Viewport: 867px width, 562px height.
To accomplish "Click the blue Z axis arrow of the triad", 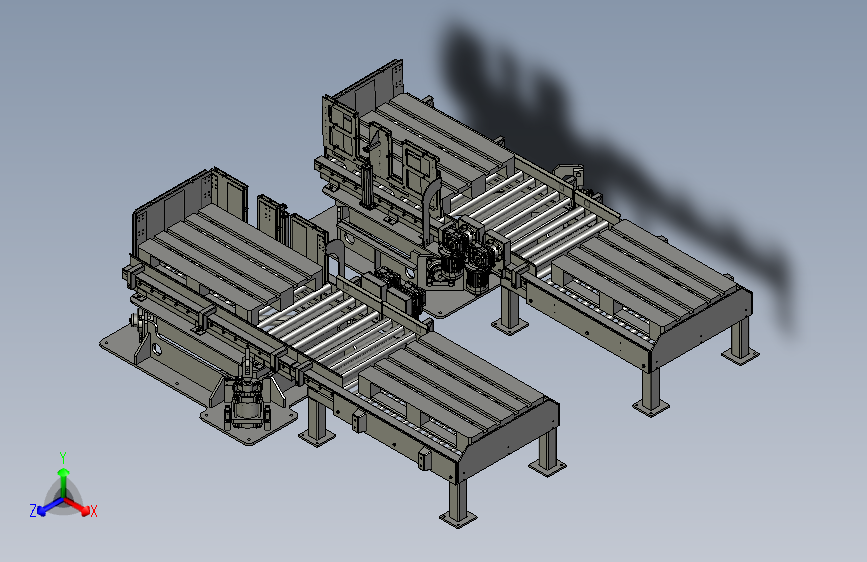I will pos(51,506).
